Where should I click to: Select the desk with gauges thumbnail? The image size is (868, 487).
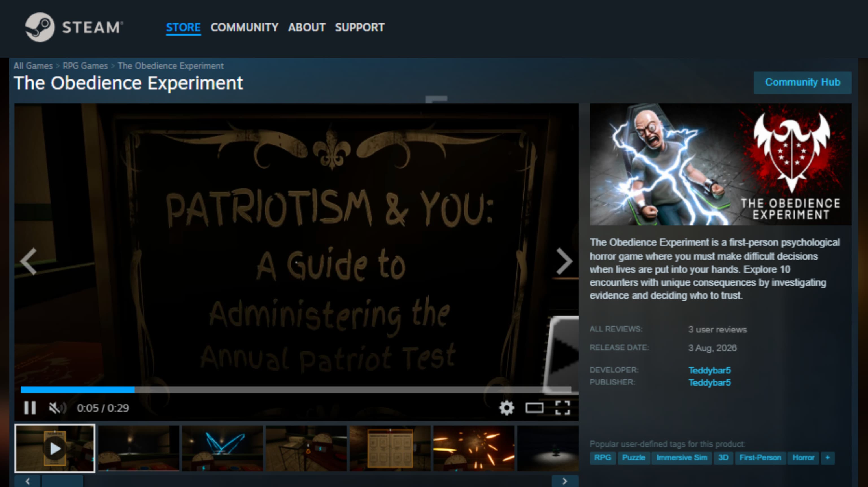tap(306, 448)
